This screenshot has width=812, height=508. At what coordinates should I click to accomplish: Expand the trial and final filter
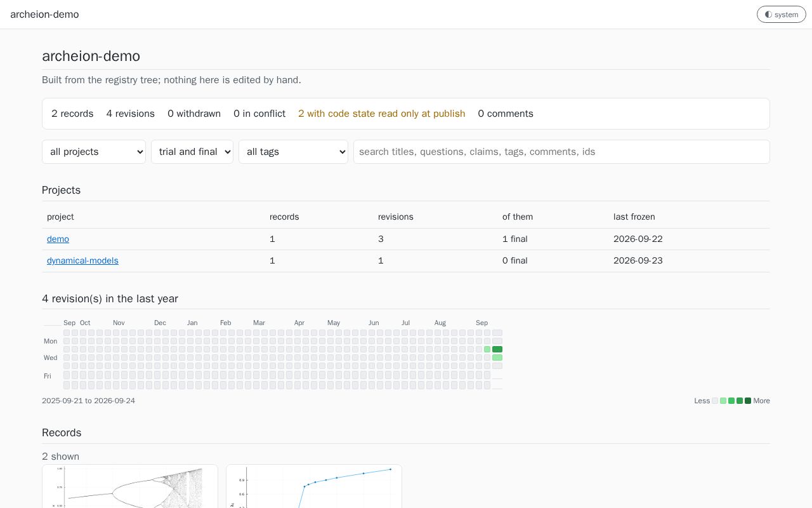[192, 152]
